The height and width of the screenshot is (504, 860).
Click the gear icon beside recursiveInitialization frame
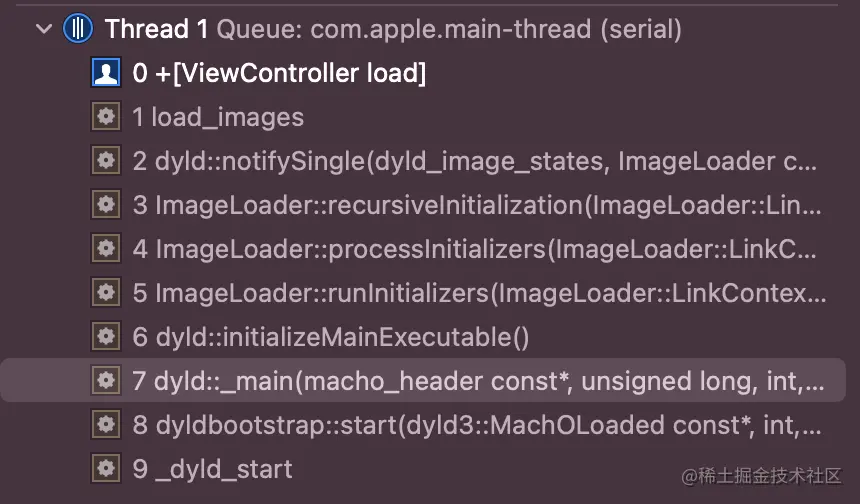coord(105,205)
